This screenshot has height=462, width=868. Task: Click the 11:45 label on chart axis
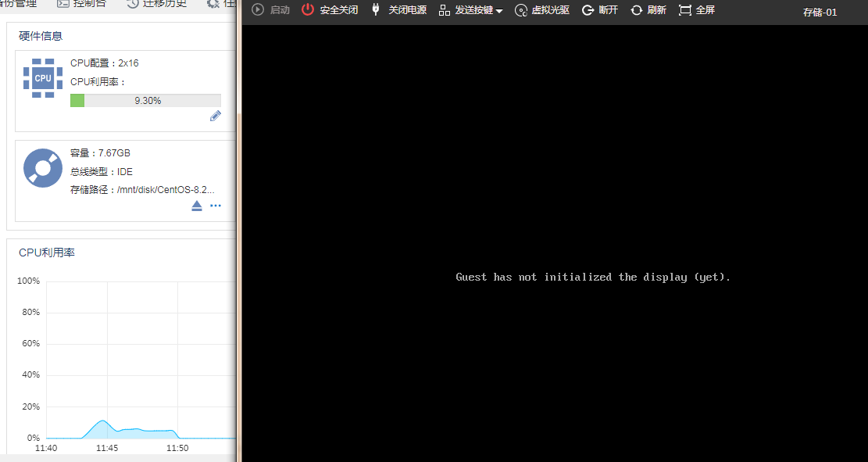click(x=107, y=448)
